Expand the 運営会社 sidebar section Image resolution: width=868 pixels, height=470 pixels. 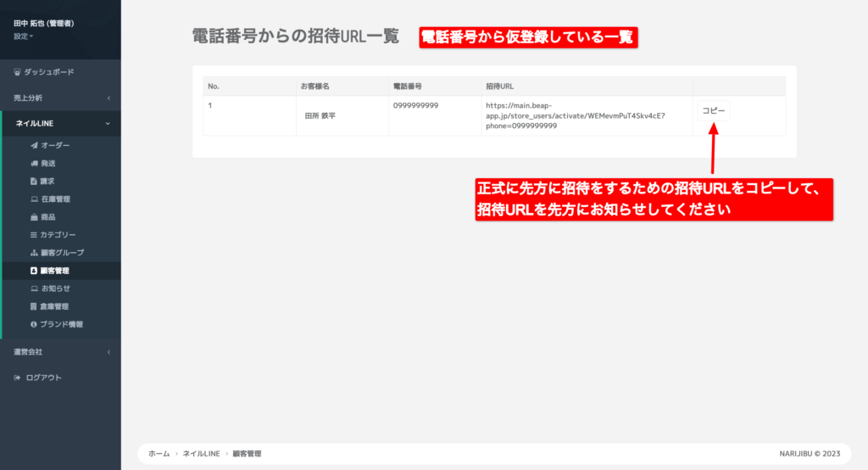[60, 351]
